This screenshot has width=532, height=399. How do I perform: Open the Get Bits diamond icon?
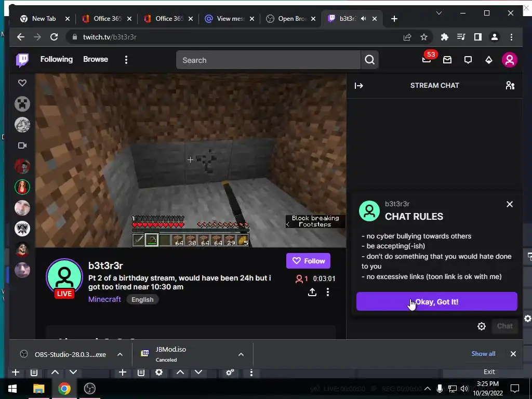(488, 60)
